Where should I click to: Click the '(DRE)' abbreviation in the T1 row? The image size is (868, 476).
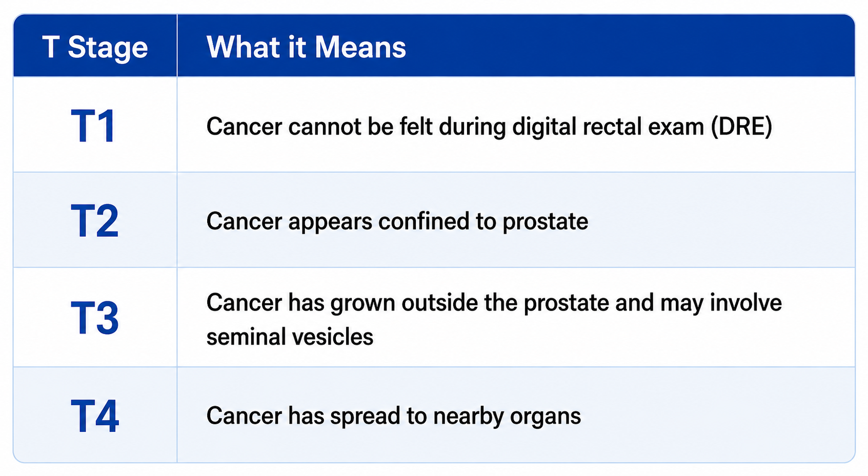point(741,127)
